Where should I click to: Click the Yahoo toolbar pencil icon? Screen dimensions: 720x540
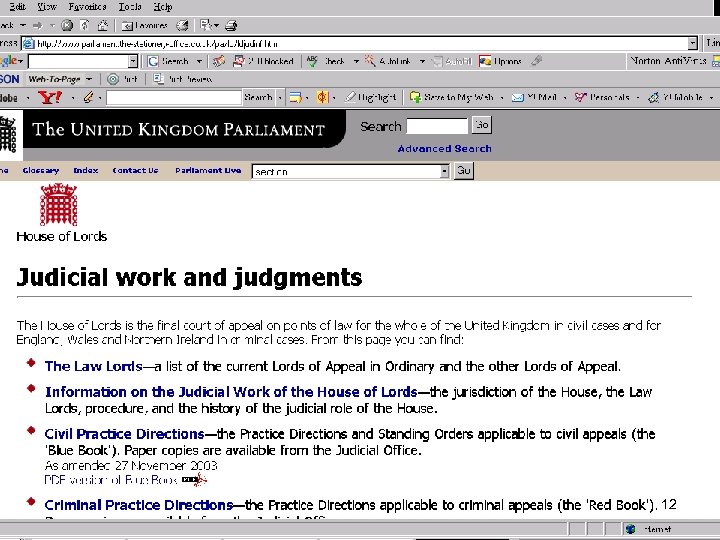tap(88, 97)
